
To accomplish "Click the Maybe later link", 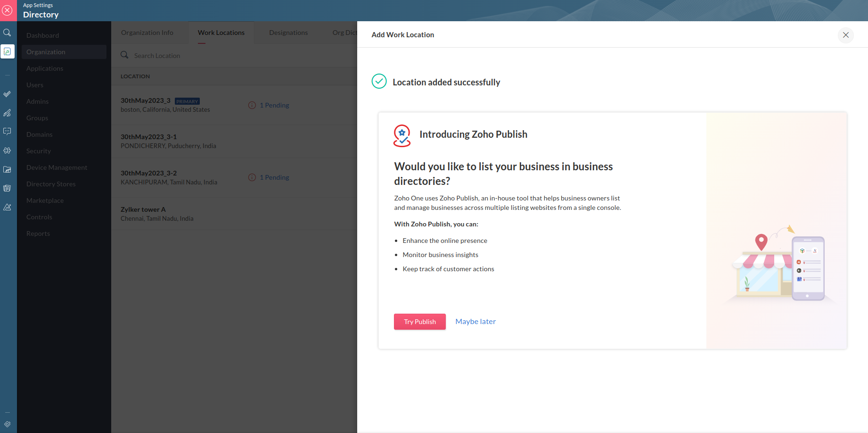I will [x=475, y=322].
